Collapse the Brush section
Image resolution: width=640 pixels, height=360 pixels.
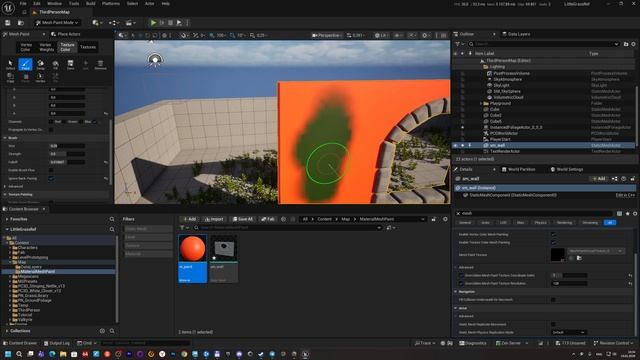[x=5, y=138]
